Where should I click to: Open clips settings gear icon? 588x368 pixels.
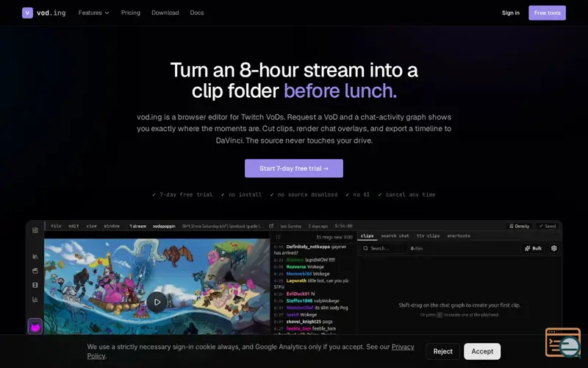click(554, 248)
